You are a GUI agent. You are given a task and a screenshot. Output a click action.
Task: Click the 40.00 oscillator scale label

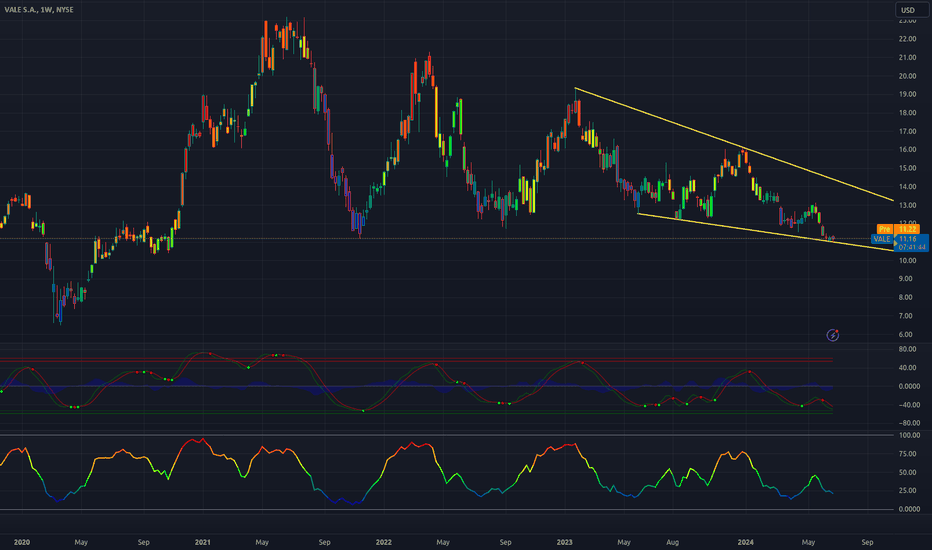[x=908, y=368]
